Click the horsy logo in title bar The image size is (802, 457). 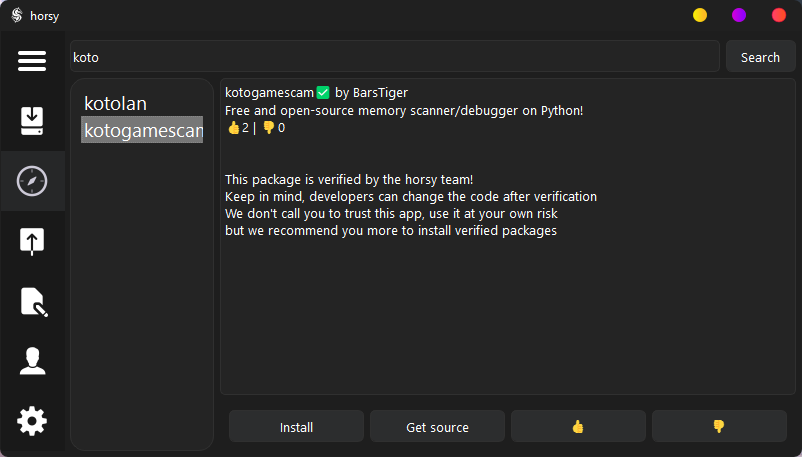pos(16,15)
